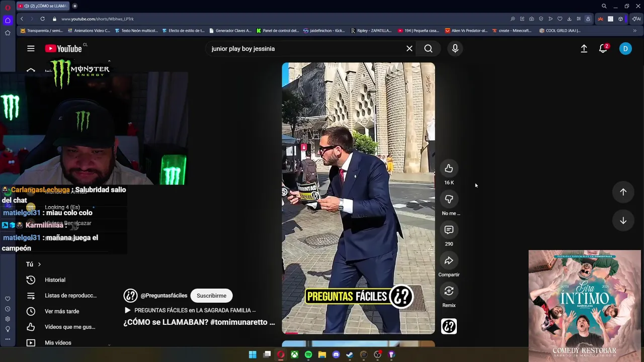Open YouTube notifications bell
This screenshot has height=362, width=644.
coord(603,49)
